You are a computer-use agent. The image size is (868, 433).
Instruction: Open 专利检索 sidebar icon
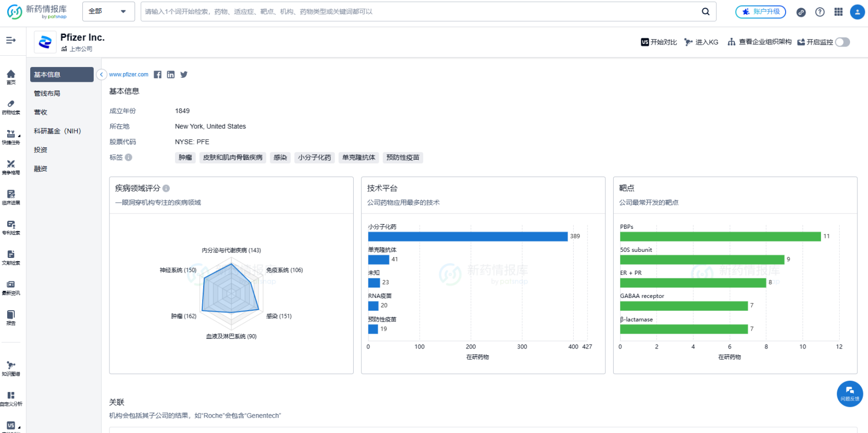[x=11, y=227]
